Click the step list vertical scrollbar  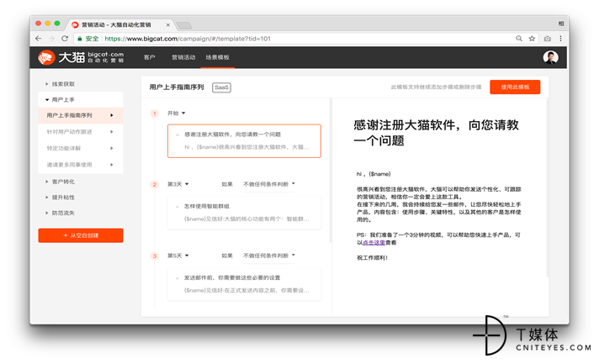click(x=331, y=171)
